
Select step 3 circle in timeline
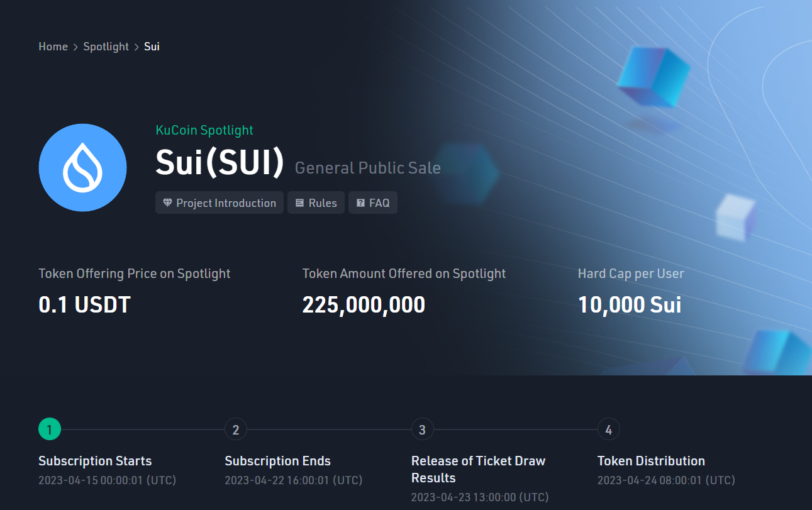click(x=422, y=430)
